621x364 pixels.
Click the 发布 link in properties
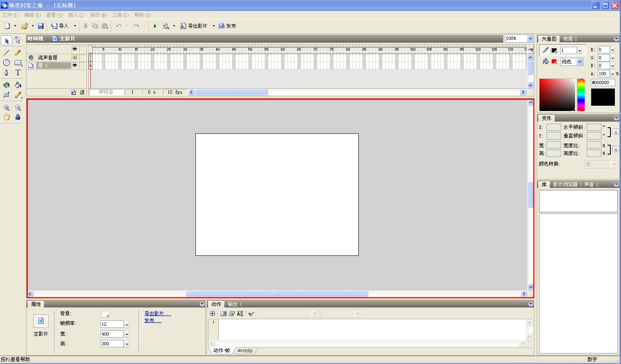(153, 320)
